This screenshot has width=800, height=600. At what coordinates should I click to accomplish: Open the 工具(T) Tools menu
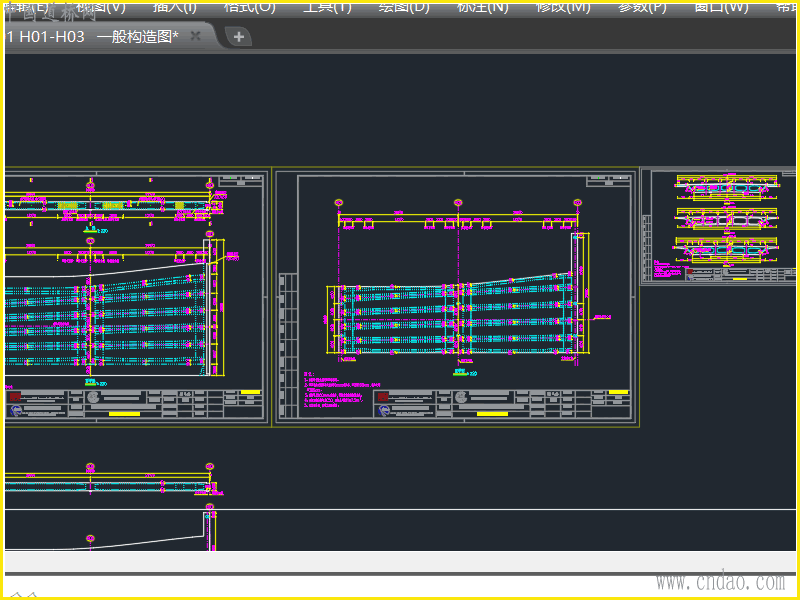[x=326, y=6]
